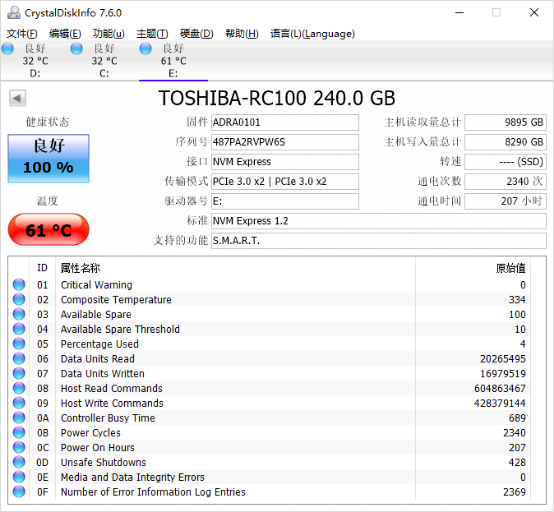554x512 pixels.
Task: Click the serial number field 487PA2RVPW6S
Action: click(x=285, y=142)
